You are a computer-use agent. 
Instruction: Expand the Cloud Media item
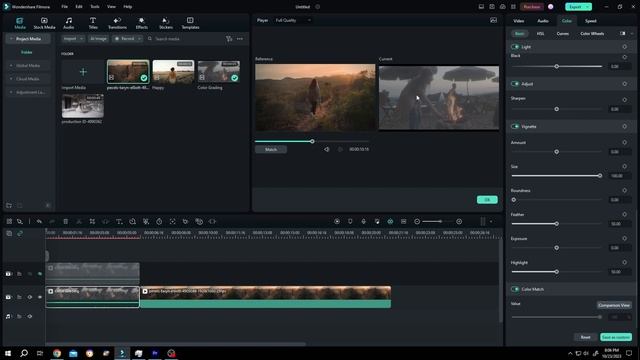tap(11, 79)
